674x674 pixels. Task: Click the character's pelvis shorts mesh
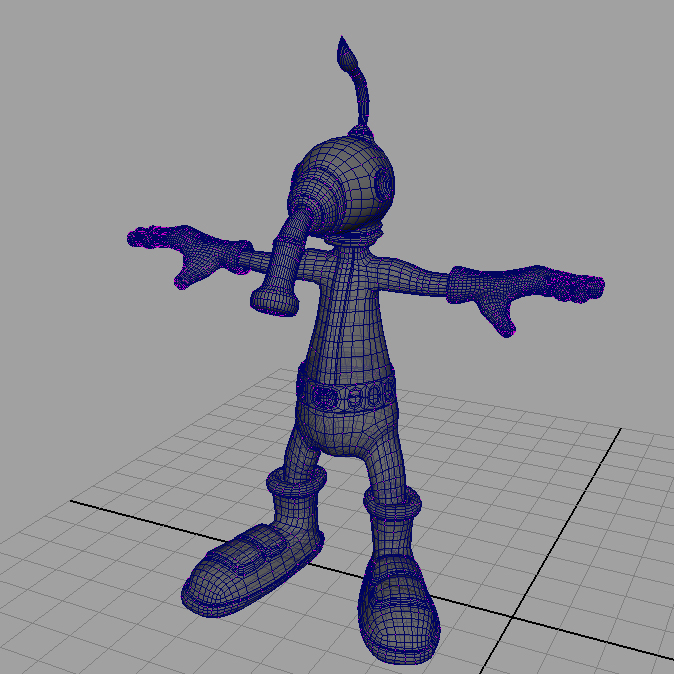[349, 434]
